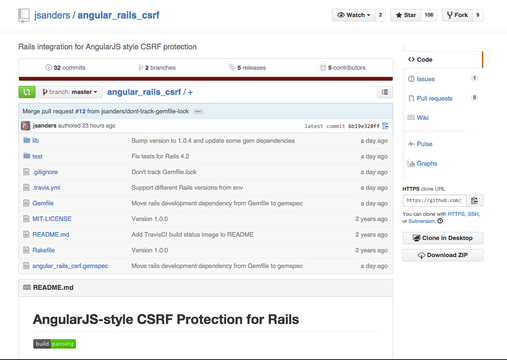Open commit 'Don't track Gemfile.lock'
The image size is (507, 360).
point(164,172)
